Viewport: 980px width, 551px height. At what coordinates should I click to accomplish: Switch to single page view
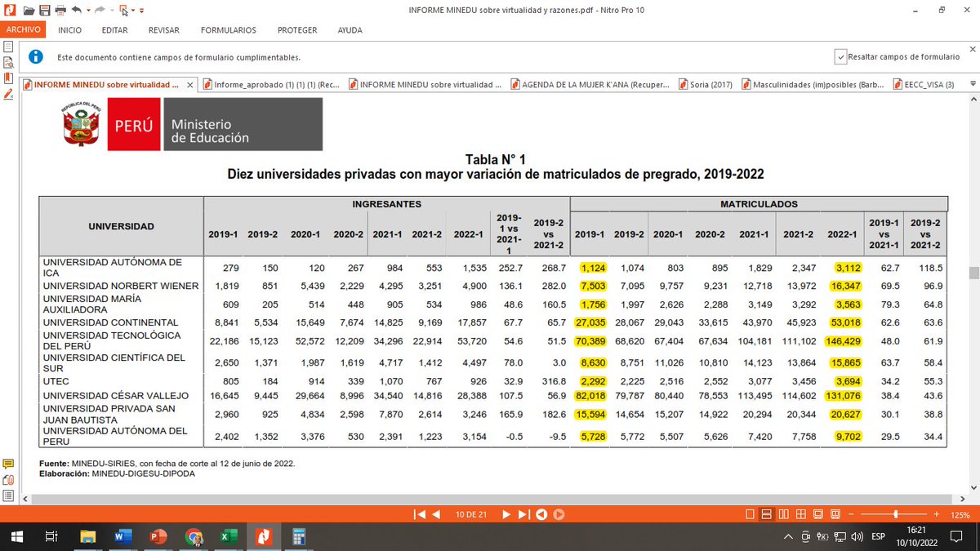pyautogui.click(x=750, y=514)
